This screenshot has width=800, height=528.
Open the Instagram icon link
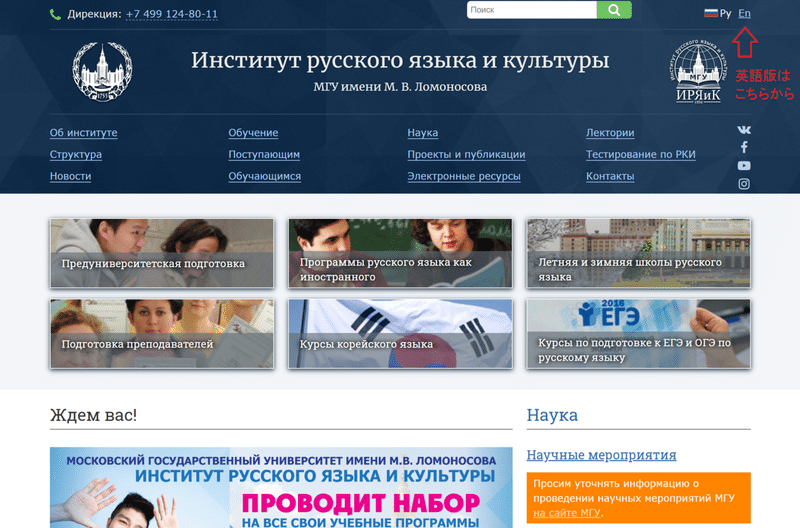click(744, 184)
